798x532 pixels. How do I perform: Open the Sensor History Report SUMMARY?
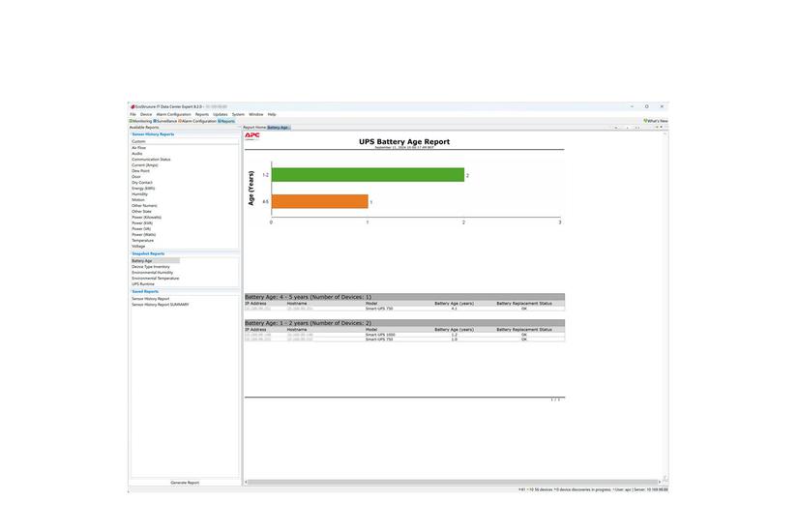(x=161, y=305)
